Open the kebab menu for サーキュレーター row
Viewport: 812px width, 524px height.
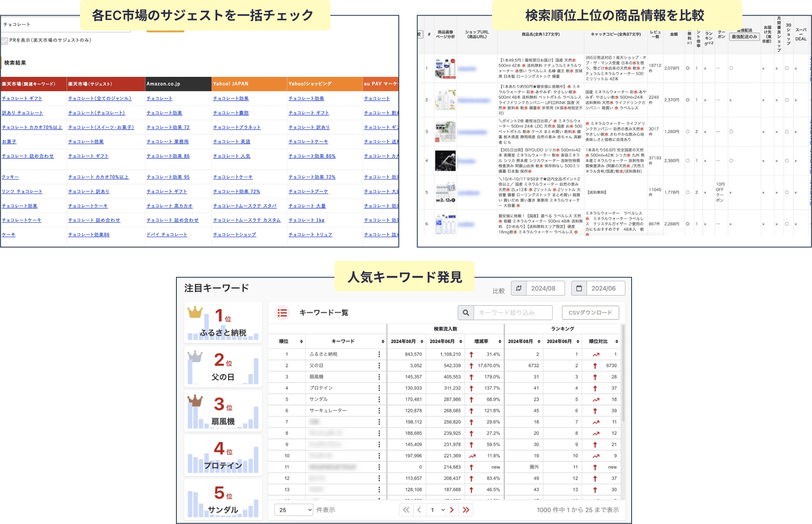point(379,410)
